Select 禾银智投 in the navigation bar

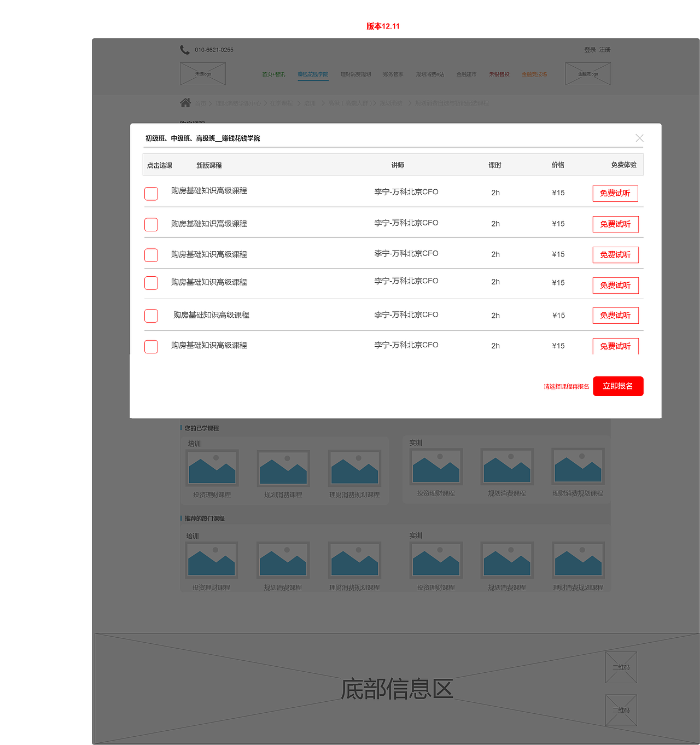(x=499, y=74)
